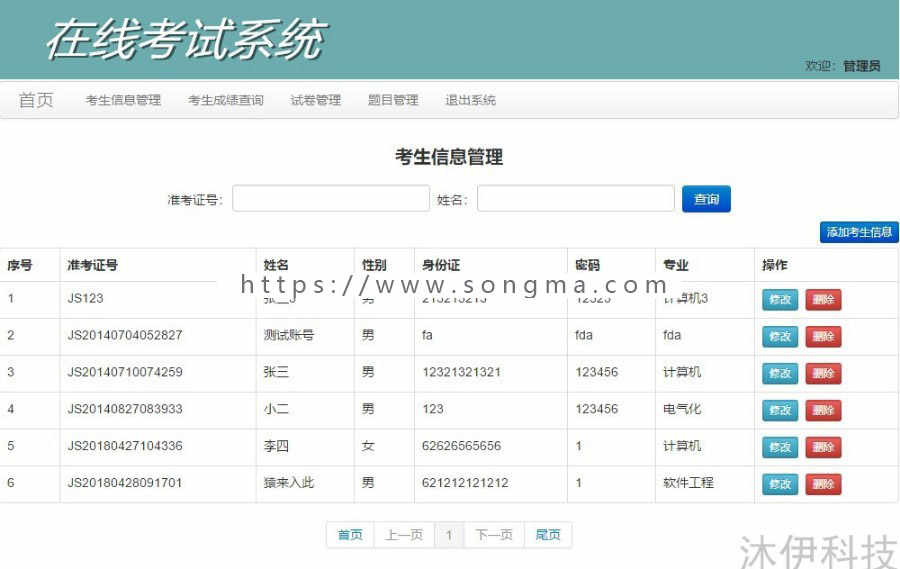900x569 pixels.
Task: Click the 在线考试系统 site title
Action: point(187,39)
